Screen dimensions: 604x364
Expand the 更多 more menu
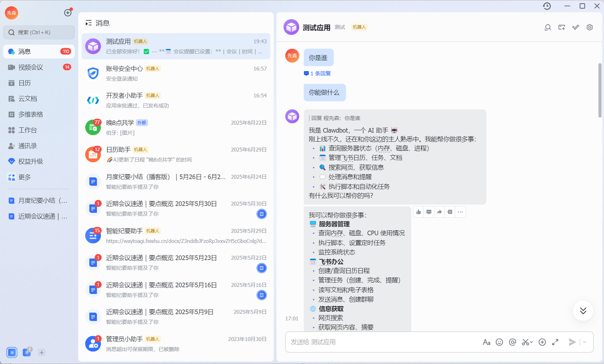click(39, 177)
